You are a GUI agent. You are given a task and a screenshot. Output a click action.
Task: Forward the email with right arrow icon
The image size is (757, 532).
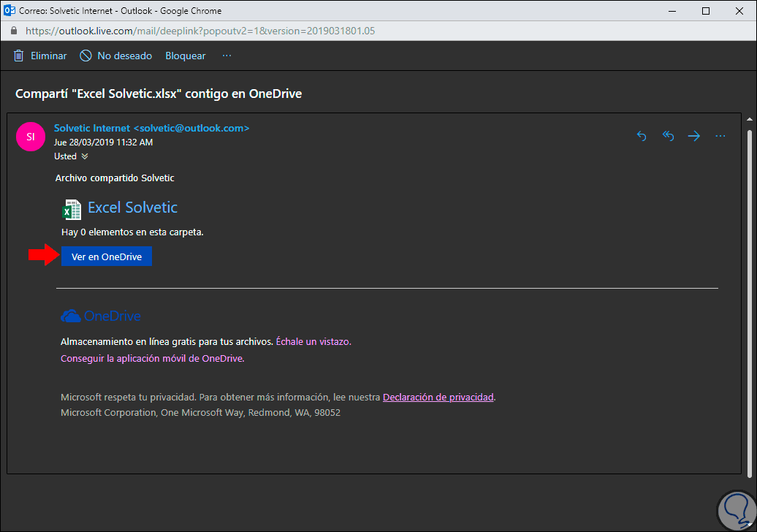[x=694, y=136]
